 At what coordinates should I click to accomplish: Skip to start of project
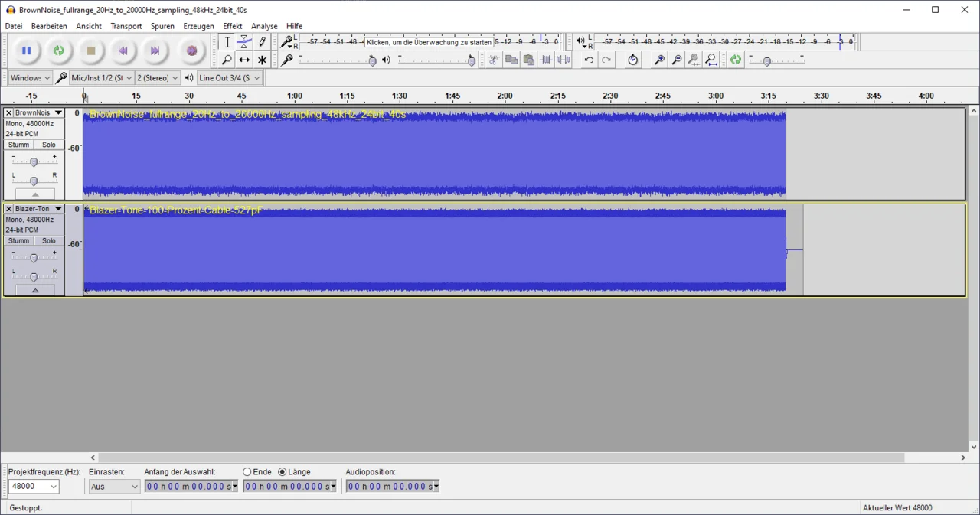[122, 51]
